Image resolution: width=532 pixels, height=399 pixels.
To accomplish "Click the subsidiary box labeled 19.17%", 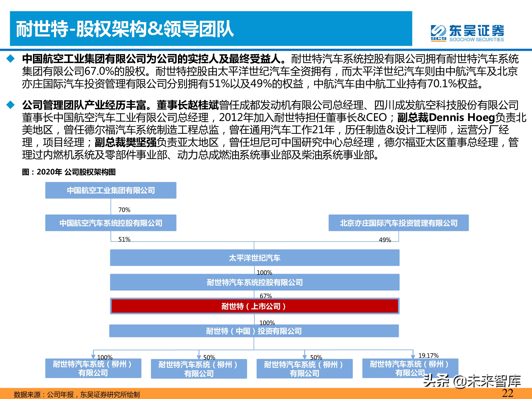I will [410, 368].
